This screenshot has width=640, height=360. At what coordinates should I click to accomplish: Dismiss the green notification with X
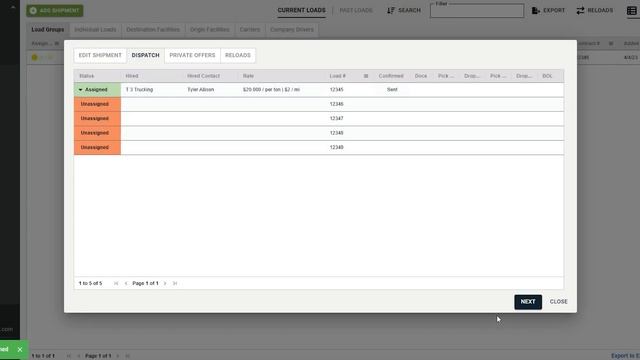tap(20, 349)
